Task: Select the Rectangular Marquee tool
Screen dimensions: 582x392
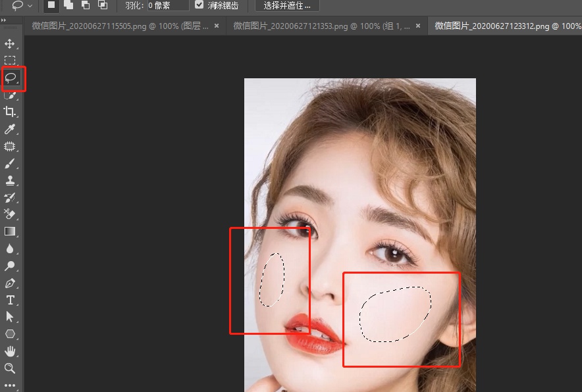Action: tap(10, 60)
